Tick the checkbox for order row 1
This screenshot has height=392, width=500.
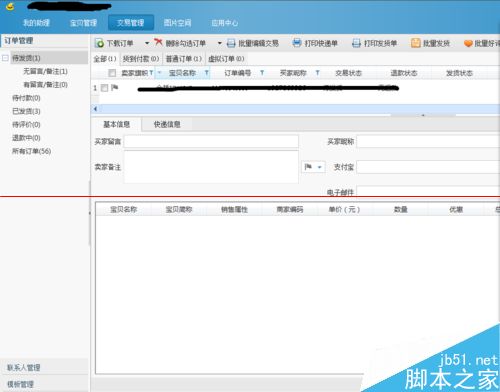click(105, 88)
